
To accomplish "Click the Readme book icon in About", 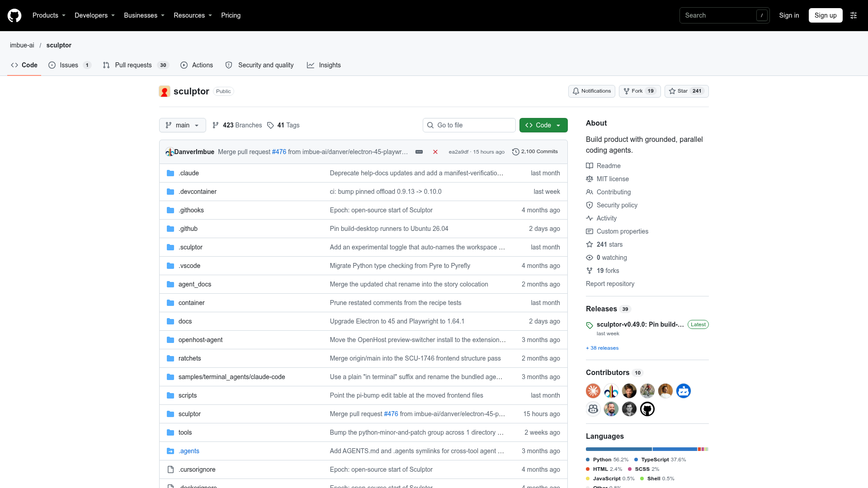I will click(x=590, y=166).
